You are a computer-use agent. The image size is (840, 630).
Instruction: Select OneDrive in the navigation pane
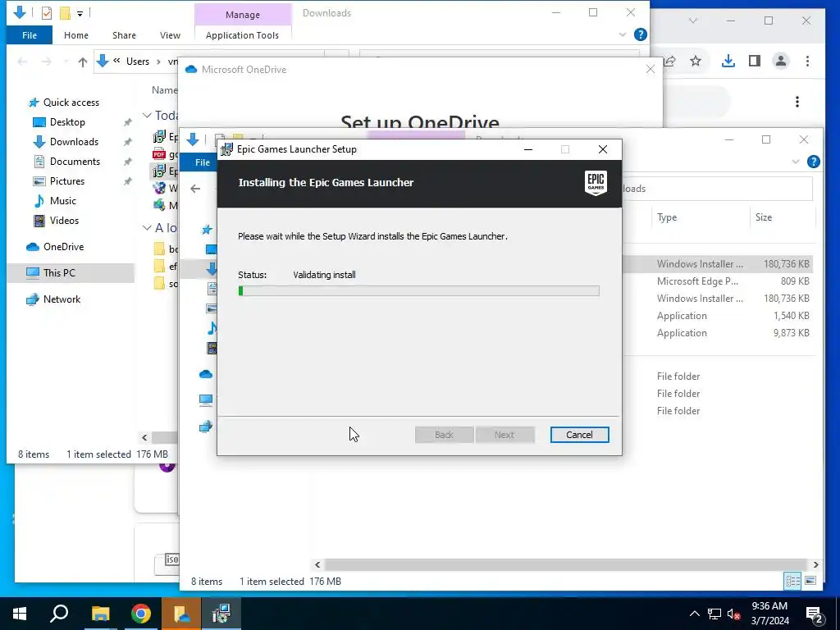pyautogui.click(x=63, y=247)
